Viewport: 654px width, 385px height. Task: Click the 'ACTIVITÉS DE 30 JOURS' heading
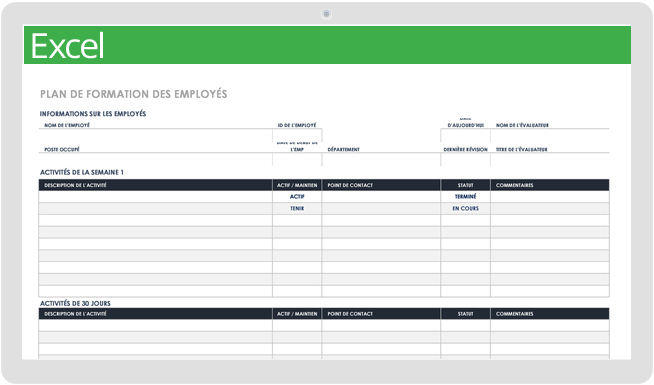pyautogui.click(x=75, y=303)
